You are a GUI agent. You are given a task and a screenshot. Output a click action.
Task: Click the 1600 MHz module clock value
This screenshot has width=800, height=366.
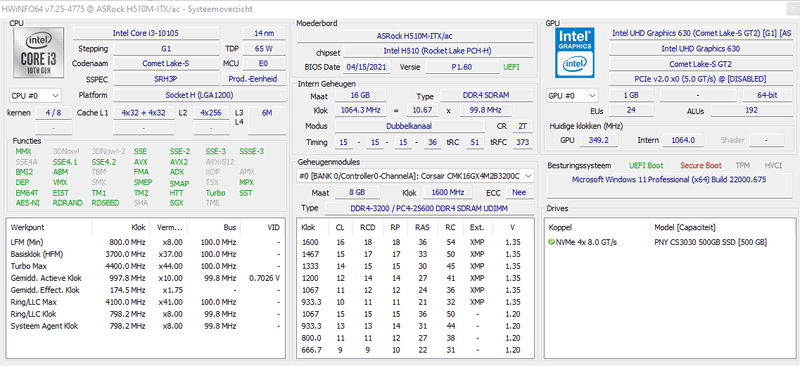pos(449,192)
